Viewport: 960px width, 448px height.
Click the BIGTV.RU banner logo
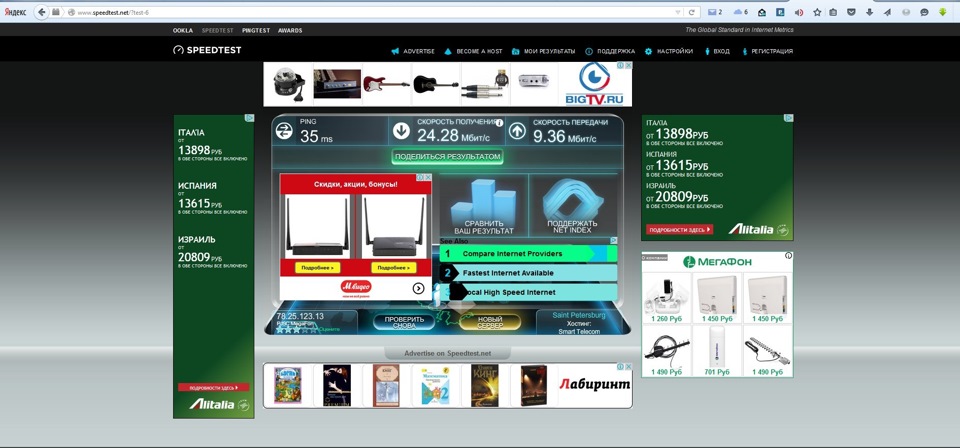(593, 84)
